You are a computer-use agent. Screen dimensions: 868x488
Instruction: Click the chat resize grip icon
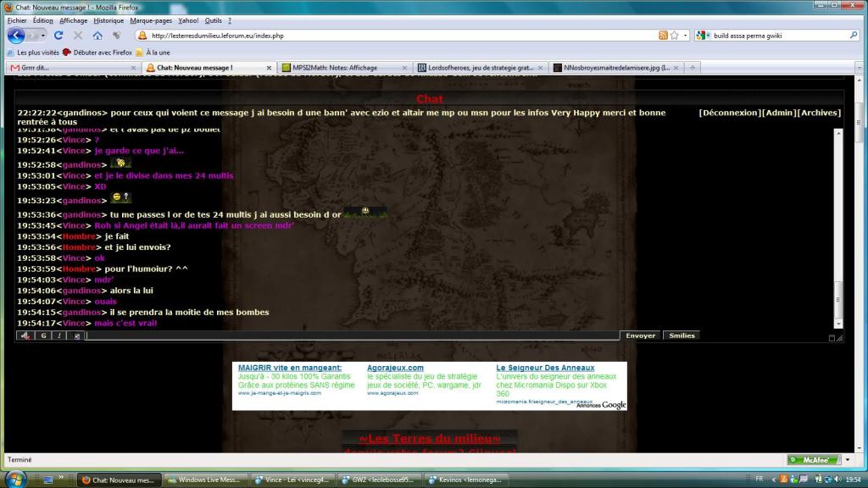click(840, 338)
